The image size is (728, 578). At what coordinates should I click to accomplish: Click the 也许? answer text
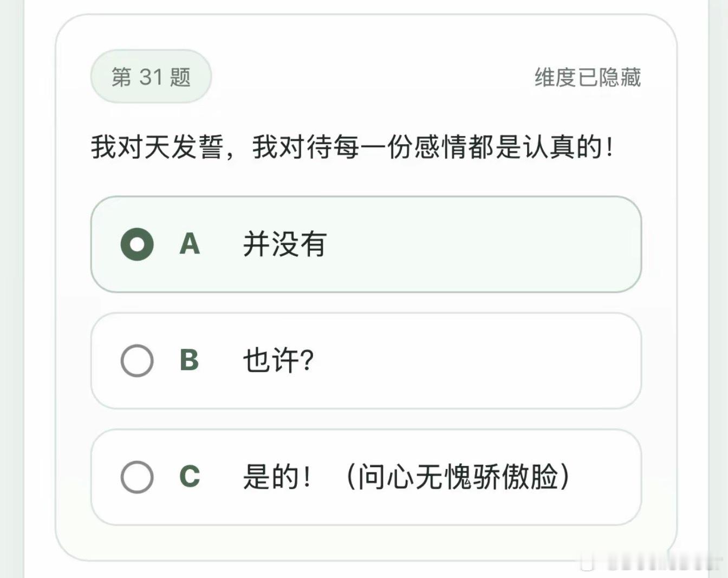click(276, 361)
